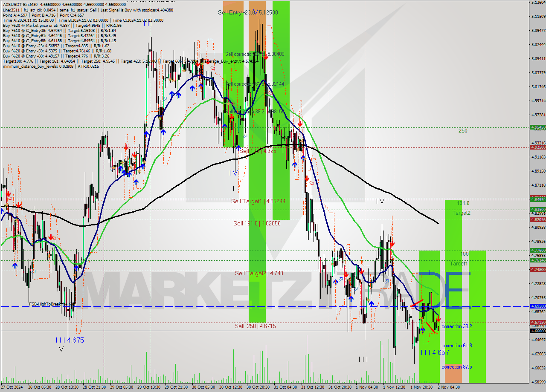Click the 'Buy %10 @ C_Entry38: 4.67054' line

59,30
